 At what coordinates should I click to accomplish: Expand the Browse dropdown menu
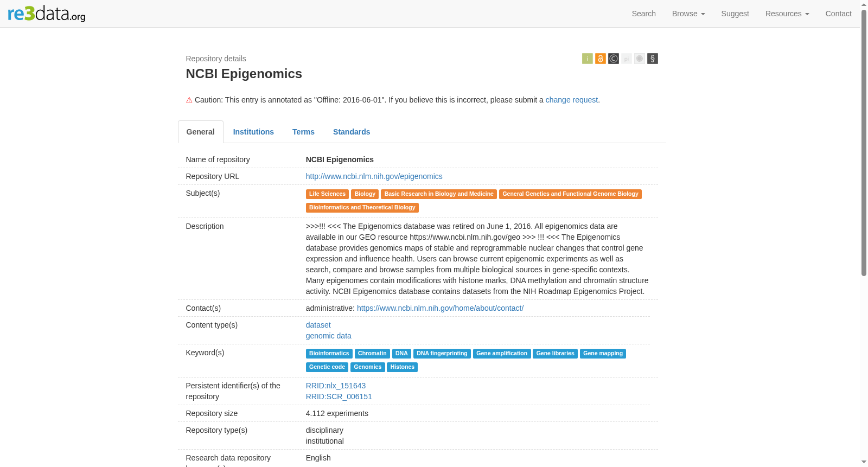(688, 14)
